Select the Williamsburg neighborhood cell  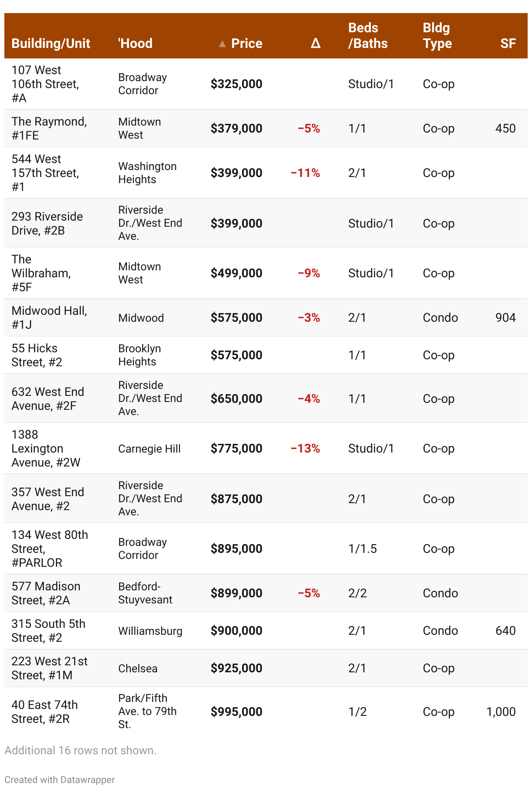[150, 631]
